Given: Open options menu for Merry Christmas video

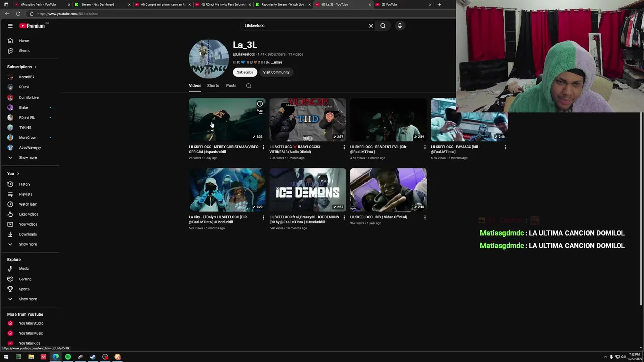Looking at the screenshot, I should pyautogui.click(x=263, y=147).
